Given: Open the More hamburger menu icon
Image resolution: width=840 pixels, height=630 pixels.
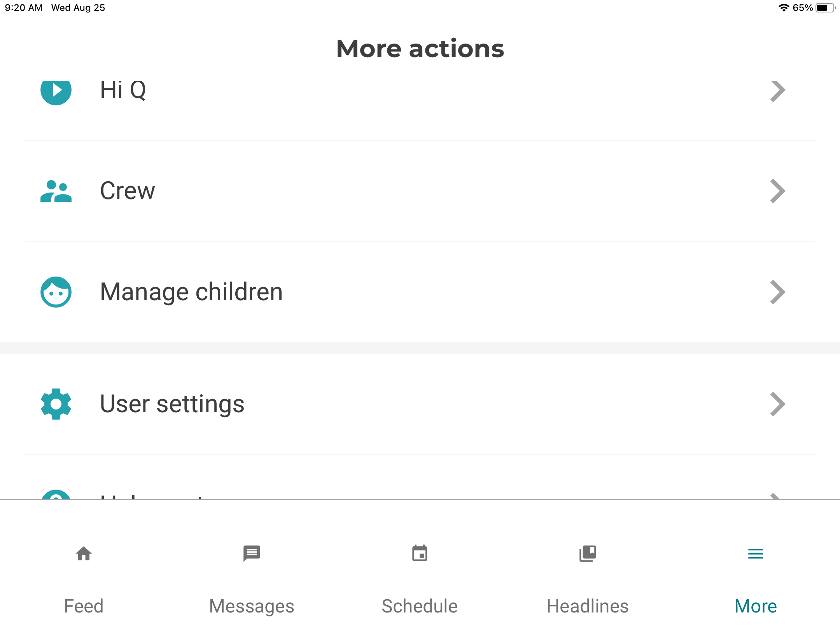Looking at the screenshot, I should point(755,554).
